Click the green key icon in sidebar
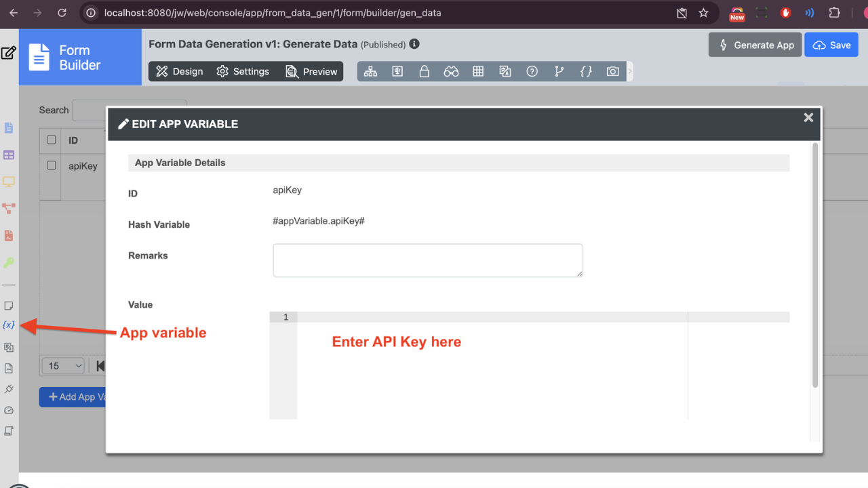 click(x=9, y=262)
